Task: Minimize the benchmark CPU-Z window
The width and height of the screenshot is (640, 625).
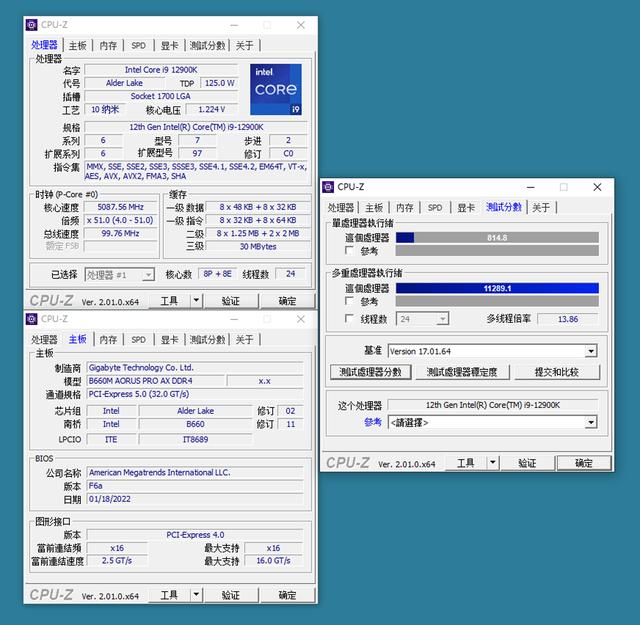Action: click(x=531, y=187)
